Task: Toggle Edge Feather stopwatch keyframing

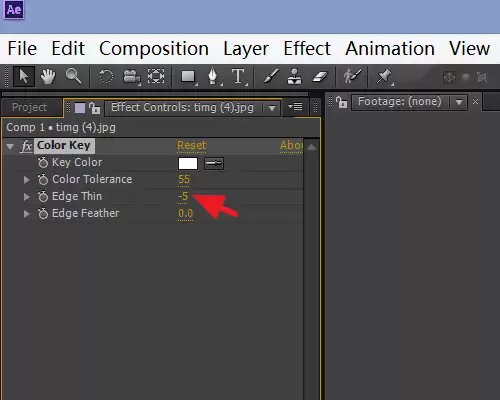Action: [x=43, y=213]
